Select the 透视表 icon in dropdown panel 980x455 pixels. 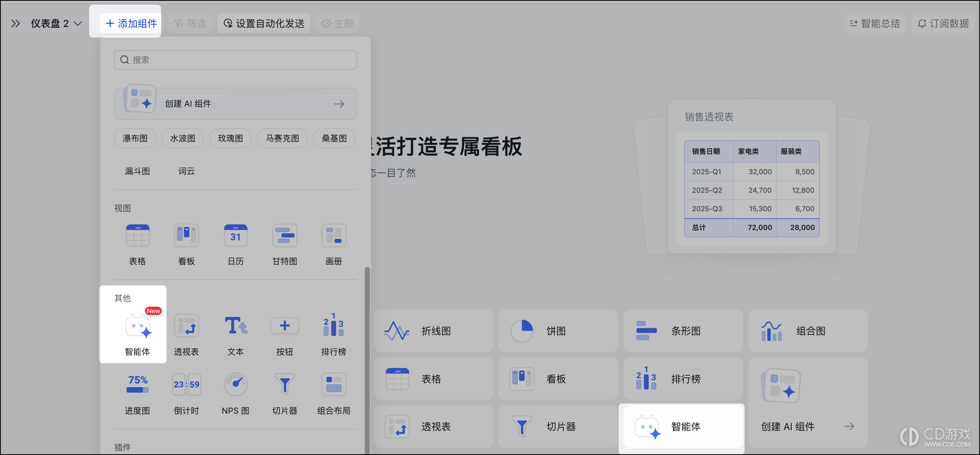tap(186, 326)
